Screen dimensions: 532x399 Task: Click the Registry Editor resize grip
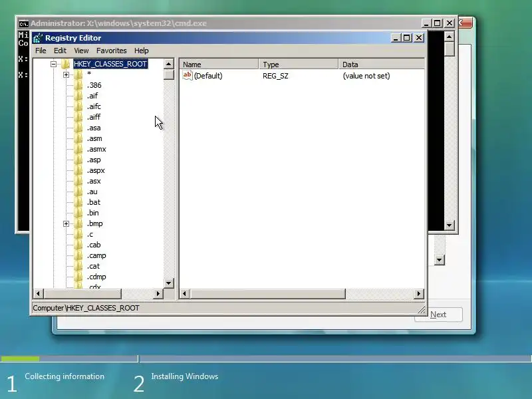[422, 309]
